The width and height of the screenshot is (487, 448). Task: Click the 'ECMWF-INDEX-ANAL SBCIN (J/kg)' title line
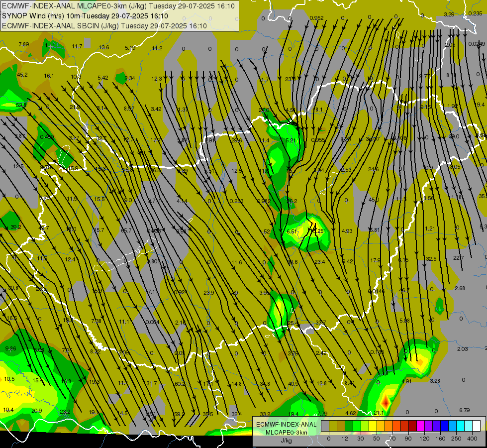click(x=104, y=26)
